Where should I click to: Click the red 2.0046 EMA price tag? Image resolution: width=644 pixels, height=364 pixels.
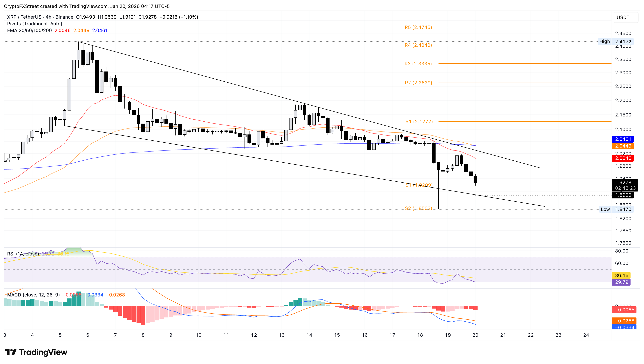[x=623, y=158]
